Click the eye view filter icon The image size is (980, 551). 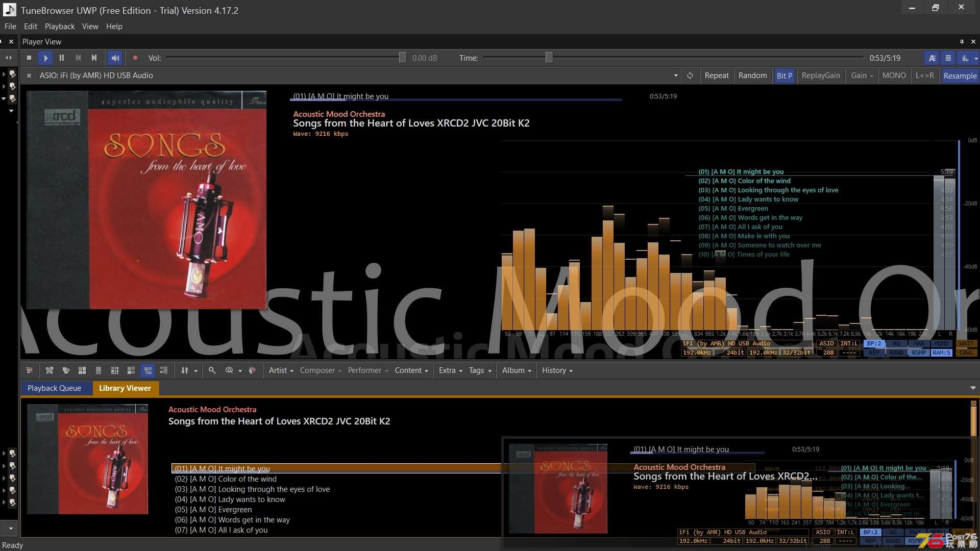tap(229, 370)
